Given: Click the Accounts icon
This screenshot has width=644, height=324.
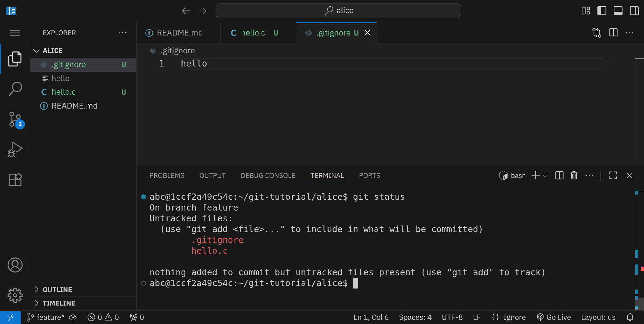Looking at the screenshot, I should pos(15,265).
